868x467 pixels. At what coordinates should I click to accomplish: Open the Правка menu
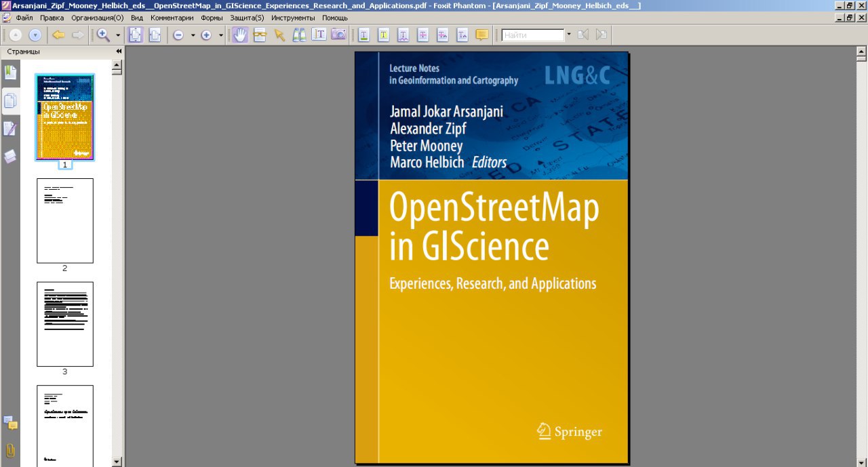click(x=52, y=18)
